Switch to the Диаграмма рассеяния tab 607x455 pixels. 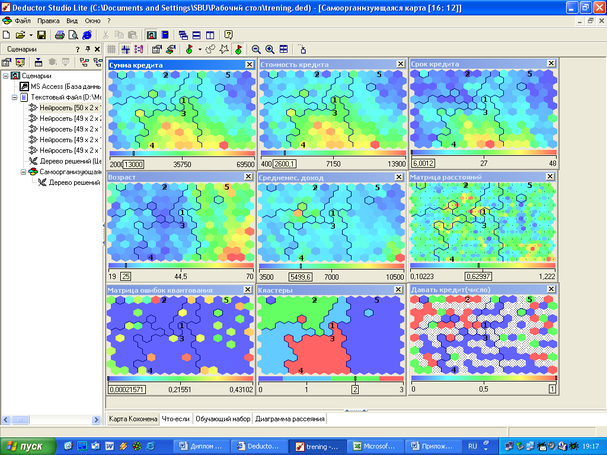point(289,417)
